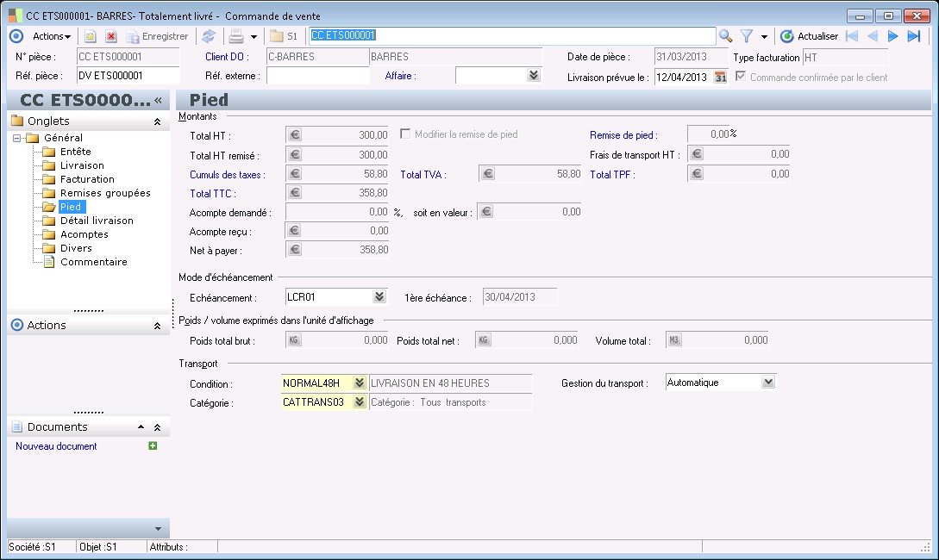This screenshot has height=560, width=939.
Task: Open Gestion du transport dropdown
Action: (768, 383)
